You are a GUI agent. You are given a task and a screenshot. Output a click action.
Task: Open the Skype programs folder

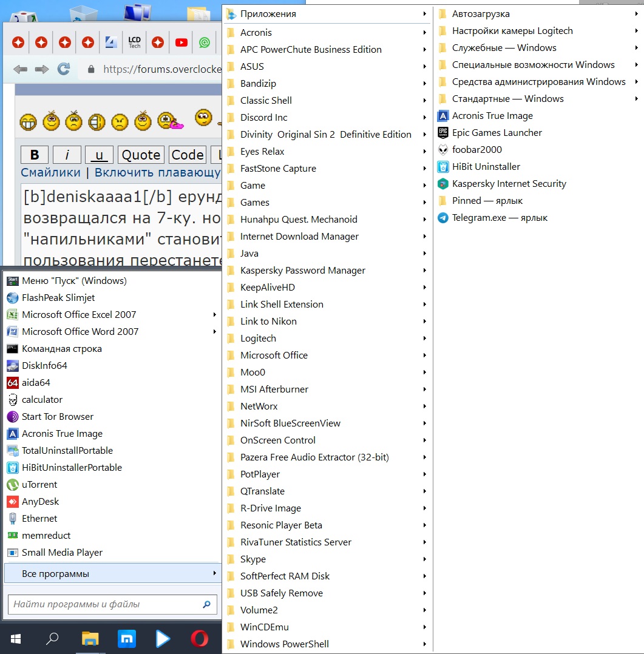328,559
